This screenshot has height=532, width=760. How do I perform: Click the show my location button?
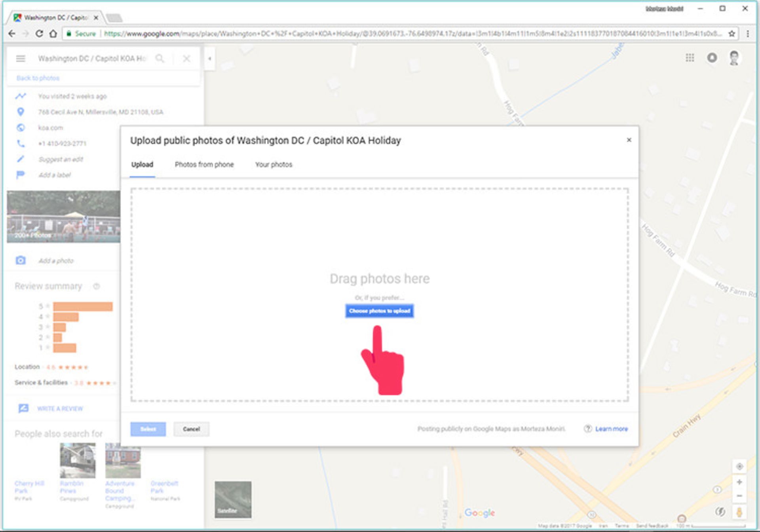point(739,466)
